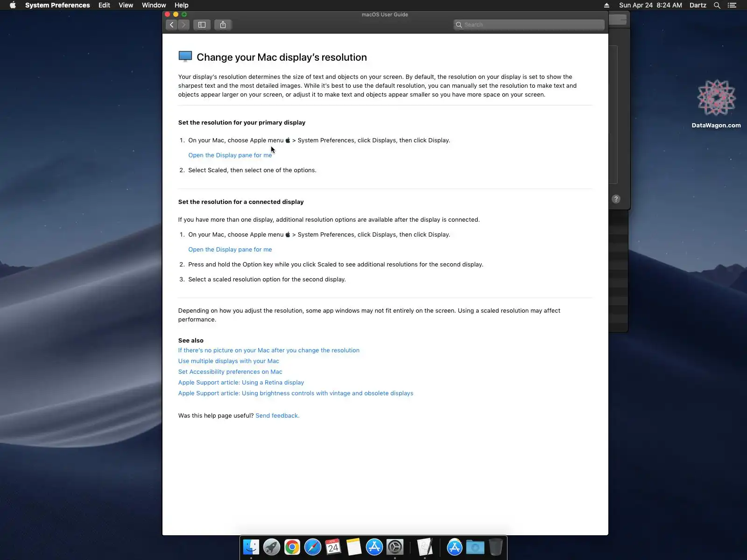This screenshot has width=747, height=560.
Task: Open brightness controls vintage displays article link
Action: tap(296, 393)
